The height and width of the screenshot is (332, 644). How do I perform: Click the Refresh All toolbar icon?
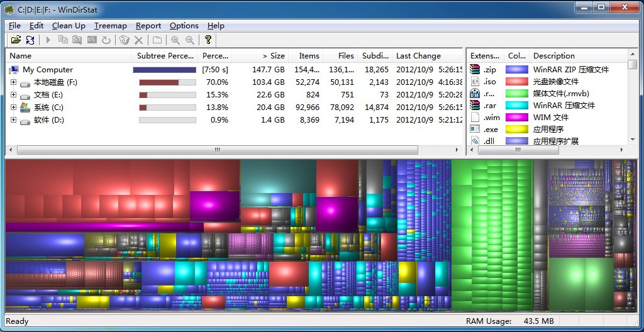pos(30,40)
